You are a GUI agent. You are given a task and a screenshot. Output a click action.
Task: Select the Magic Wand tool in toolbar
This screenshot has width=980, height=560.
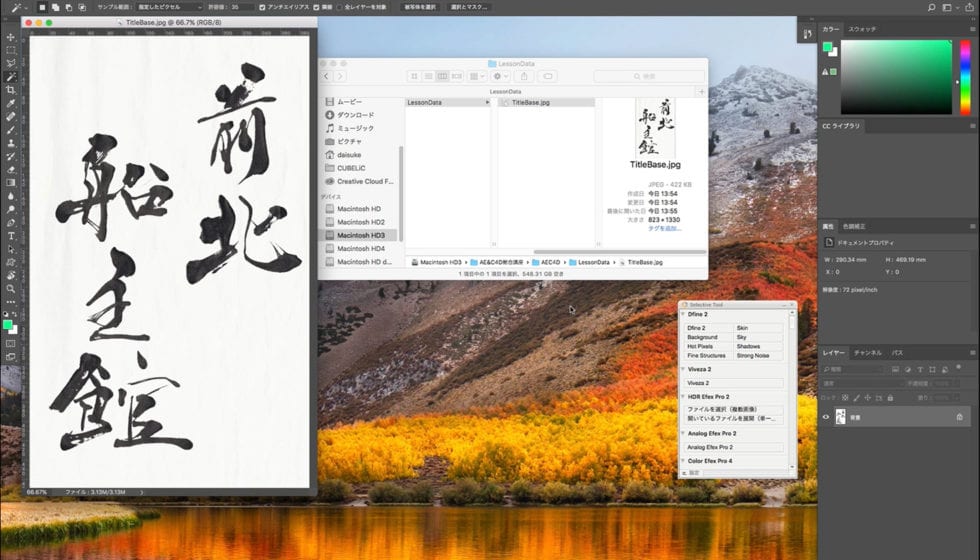pyautogui.click(x=11, y=76)
